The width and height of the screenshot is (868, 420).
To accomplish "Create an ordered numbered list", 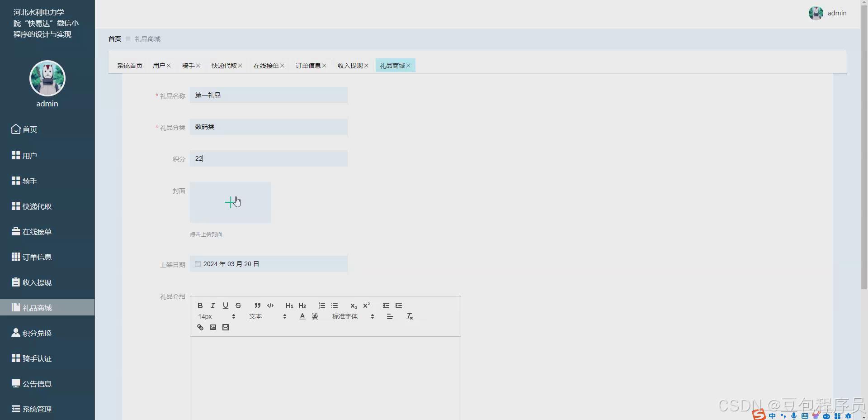I will (322, 305).
